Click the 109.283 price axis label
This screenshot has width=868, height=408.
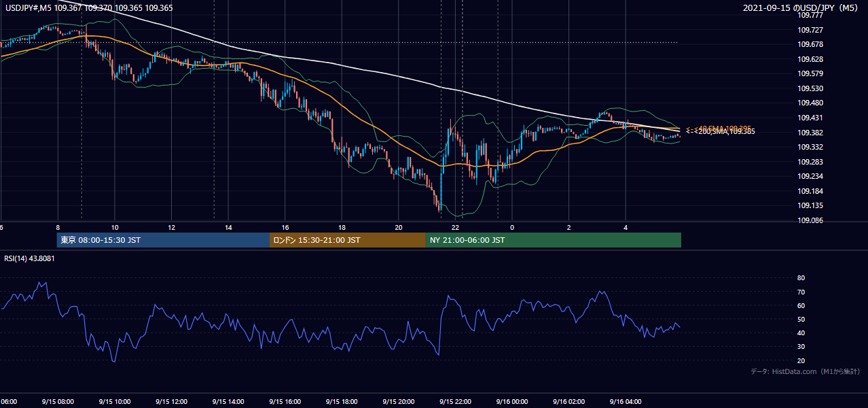point(810,162)
